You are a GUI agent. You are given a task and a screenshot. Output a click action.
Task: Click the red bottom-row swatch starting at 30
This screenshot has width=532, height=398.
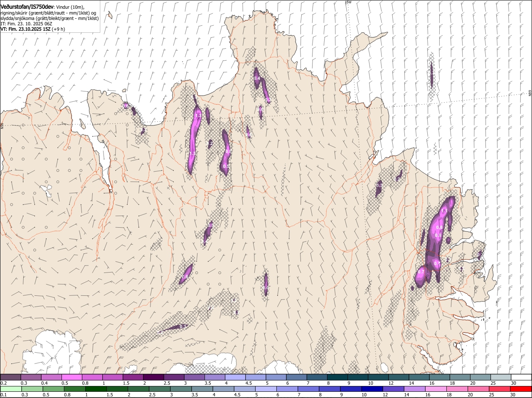point(521,389)
